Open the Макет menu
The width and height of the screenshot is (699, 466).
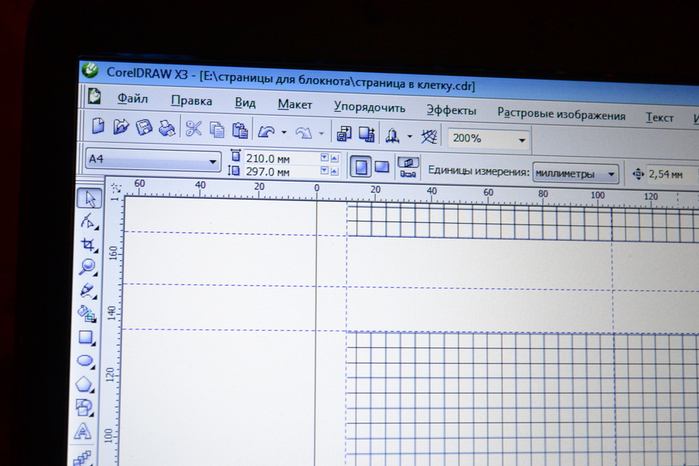pyautogui.click(x=295, y=105)
